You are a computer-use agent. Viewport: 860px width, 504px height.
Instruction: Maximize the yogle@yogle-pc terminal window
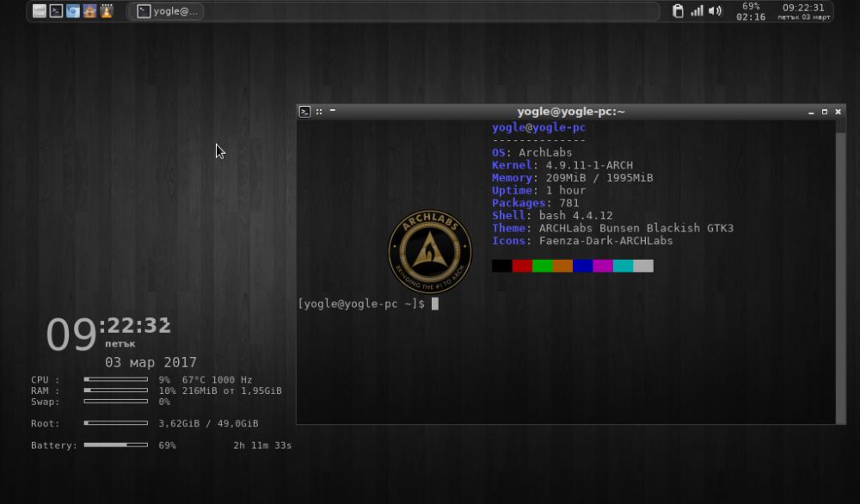825,112
